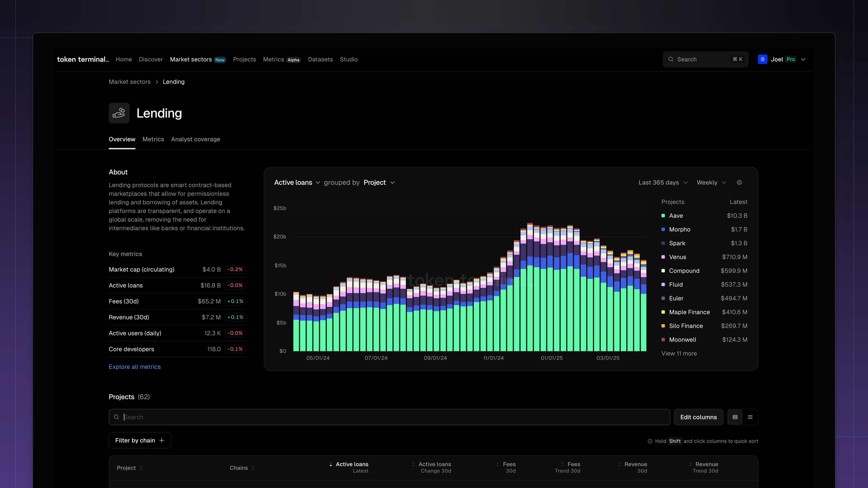Click the ⌘ K shortcut hint
The width and height of the screenshot is (868, 488).
[x=737, y=59]
